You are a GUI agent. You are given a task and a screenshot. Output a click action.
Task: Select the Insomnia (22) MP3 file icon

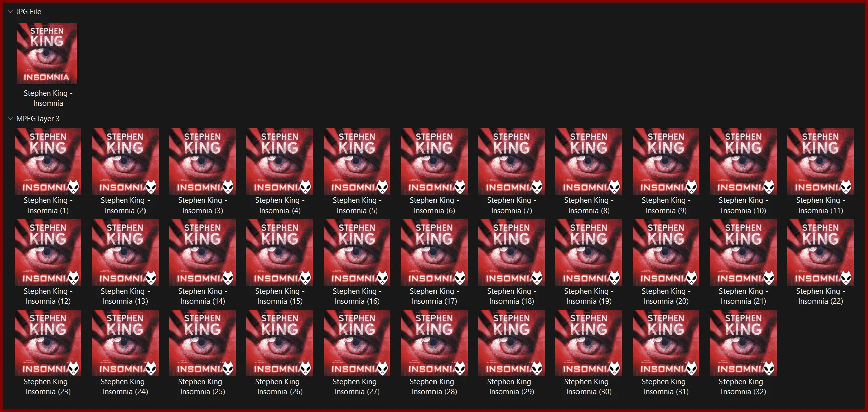coord(821,252)
